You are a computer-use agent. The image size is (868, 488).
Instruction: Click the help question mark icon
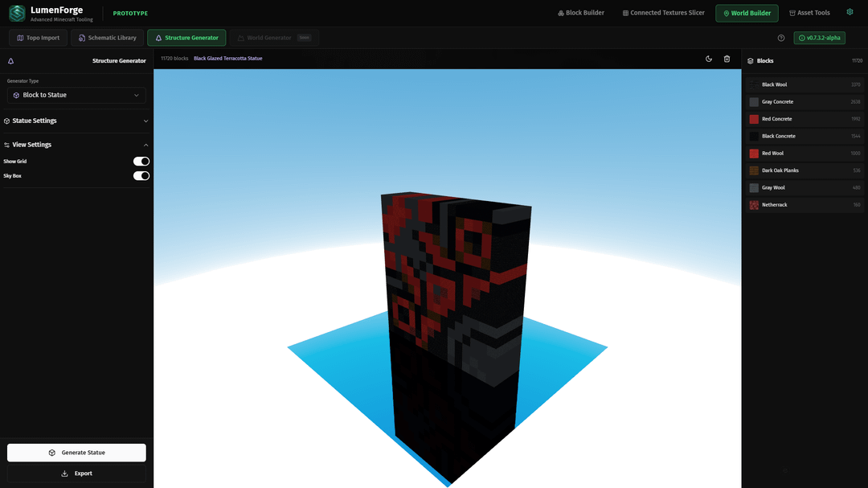(x=781, y=38)
